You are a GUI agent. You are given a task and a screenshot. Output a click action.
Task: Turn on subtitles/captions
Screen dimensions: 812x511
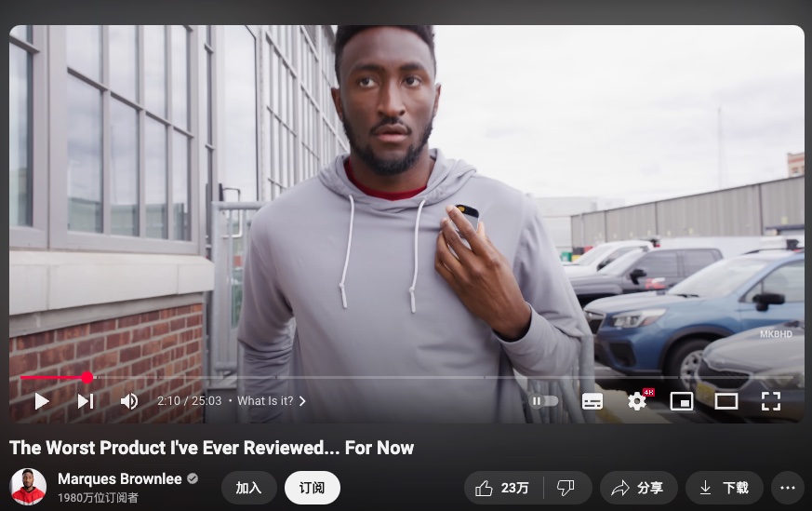click(592, 401)
